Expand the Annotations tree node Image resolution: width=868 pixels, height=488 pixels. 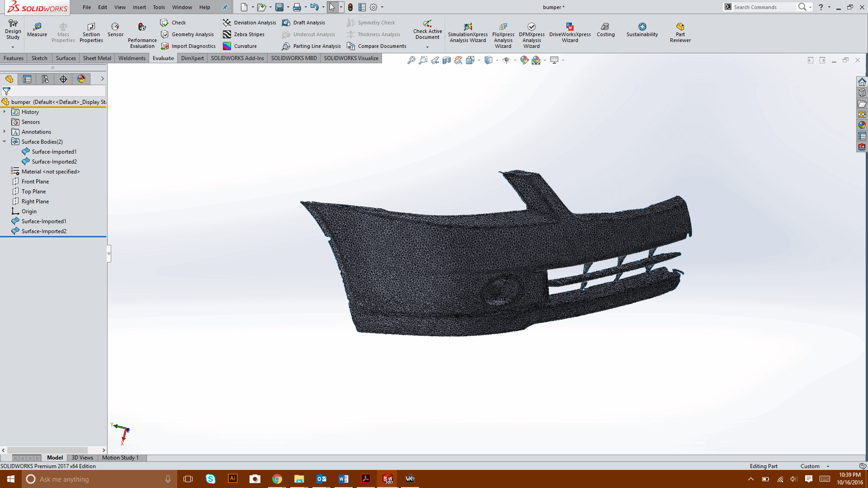click(4, 131)
